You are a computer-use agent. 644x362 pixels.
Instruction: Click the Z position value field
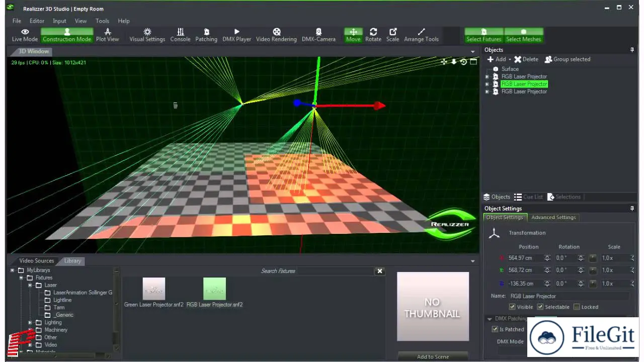click(x=524, y=284)
